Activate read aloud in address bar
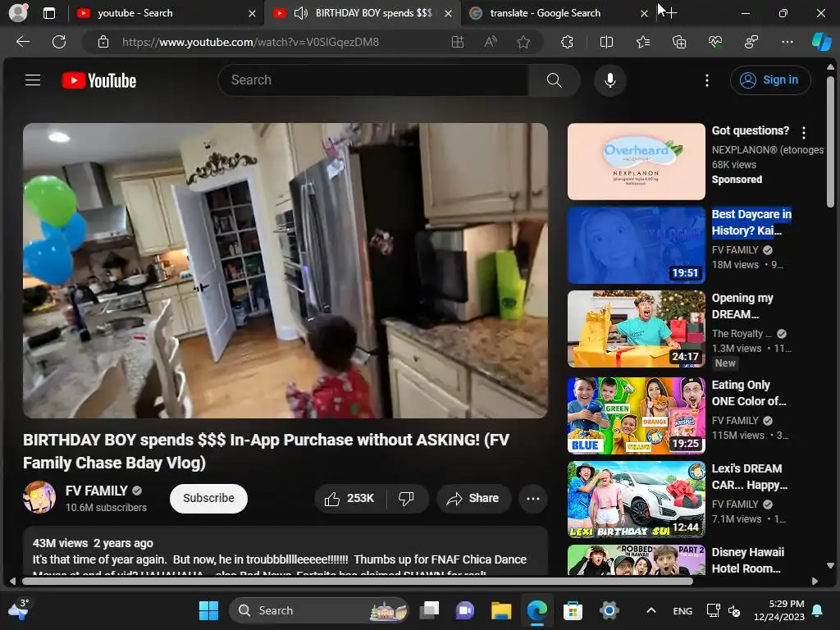This screenshot has width=840, height=630. 491,42
